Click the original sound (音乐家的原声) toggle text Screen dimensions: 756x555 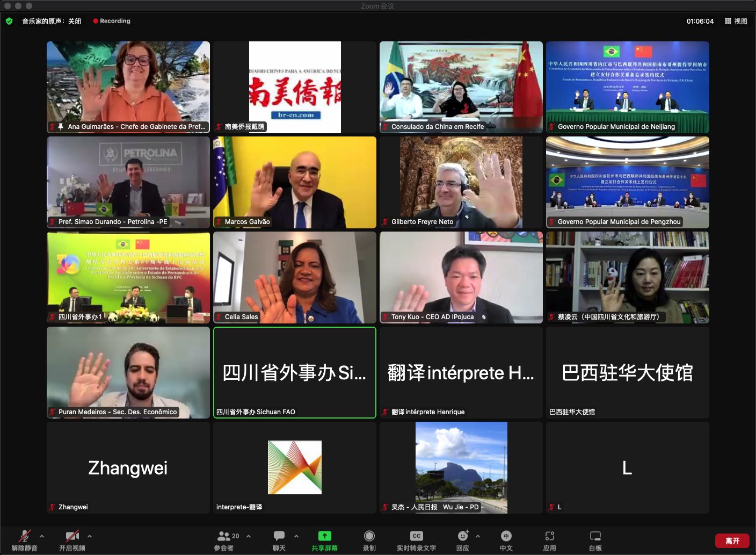[52, 21]
